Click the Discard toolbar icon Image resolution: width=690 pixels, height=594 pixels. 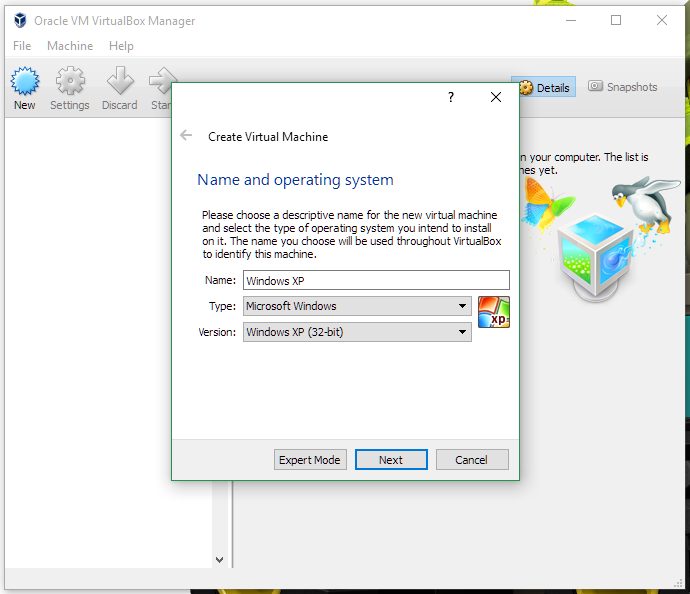pos(120,88)
